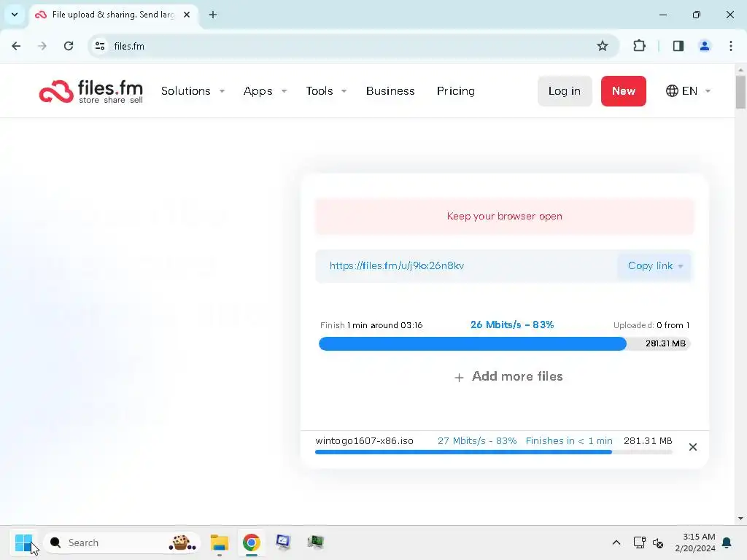Open the Chrome three-dot menu
This screenshot has width=747, height=560.
(x=731, y=46)
